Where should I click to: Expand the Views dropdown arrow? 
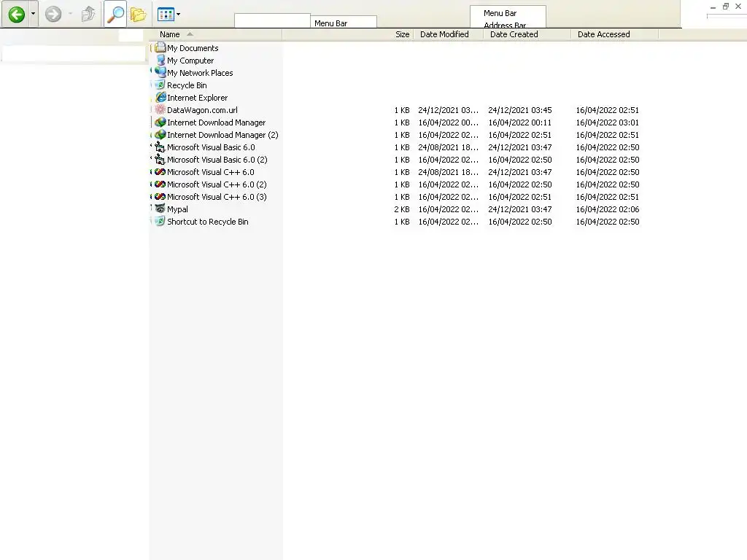(178, 15)
